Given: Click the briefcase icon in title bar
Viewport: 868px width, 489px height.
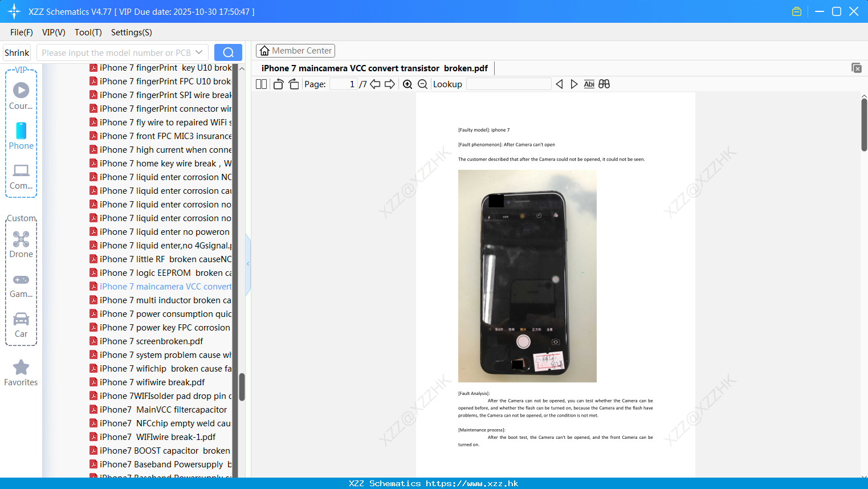Looking at the screenshot, I should click(x=797, y=11).
